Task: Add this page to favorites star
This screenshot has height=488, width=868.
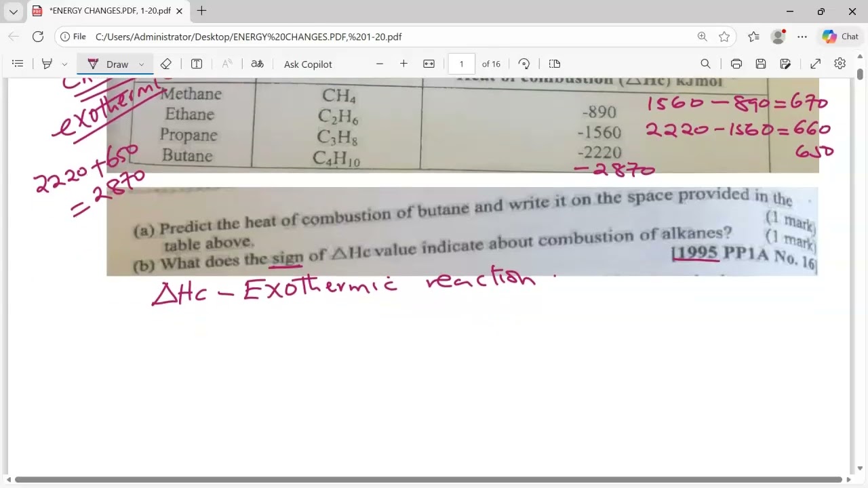Action: pos(724,37)
